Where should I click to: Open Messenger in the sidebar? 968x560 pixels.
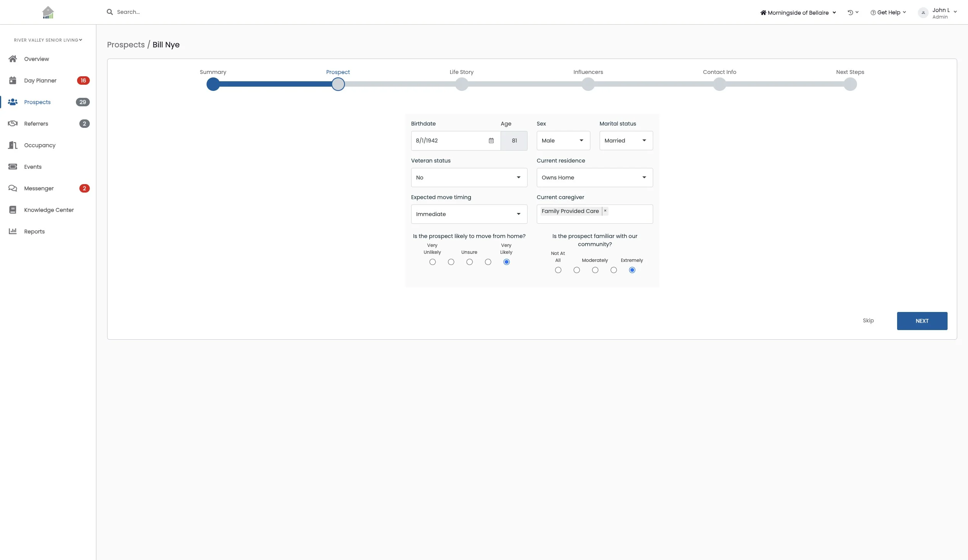(x=39, y=188)
